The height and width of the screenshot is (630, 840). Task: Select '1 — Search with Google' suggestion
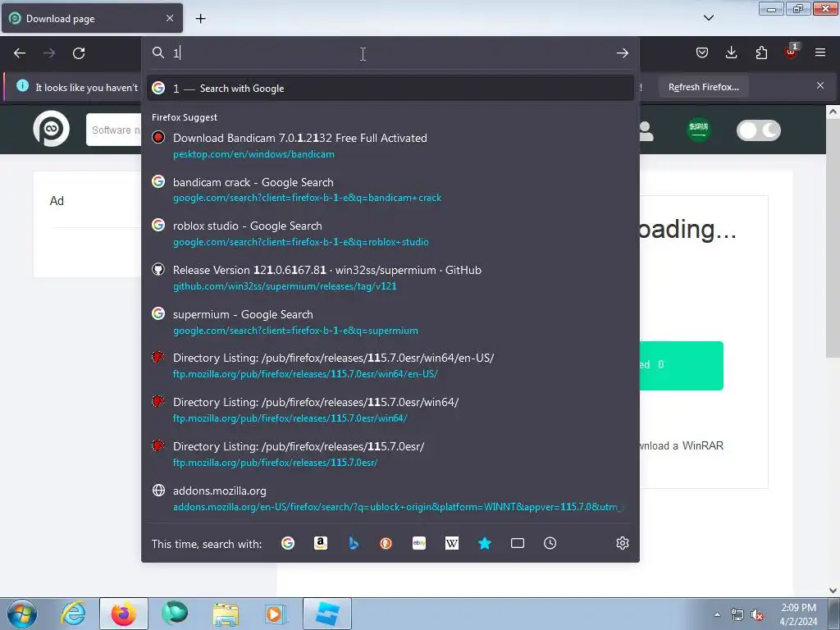click(x=390, y=88)
